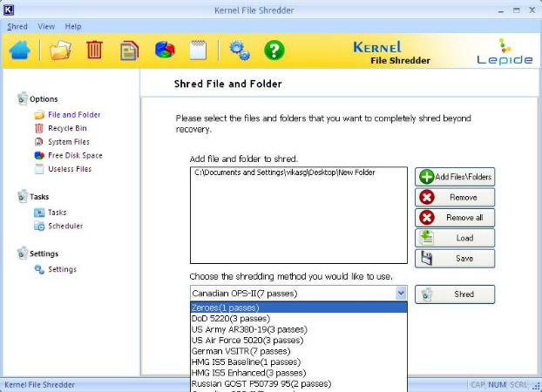Choose HMG IS5 Enhanced(3 passes) method
Screen dimensions: 542x392
point(299,373)
